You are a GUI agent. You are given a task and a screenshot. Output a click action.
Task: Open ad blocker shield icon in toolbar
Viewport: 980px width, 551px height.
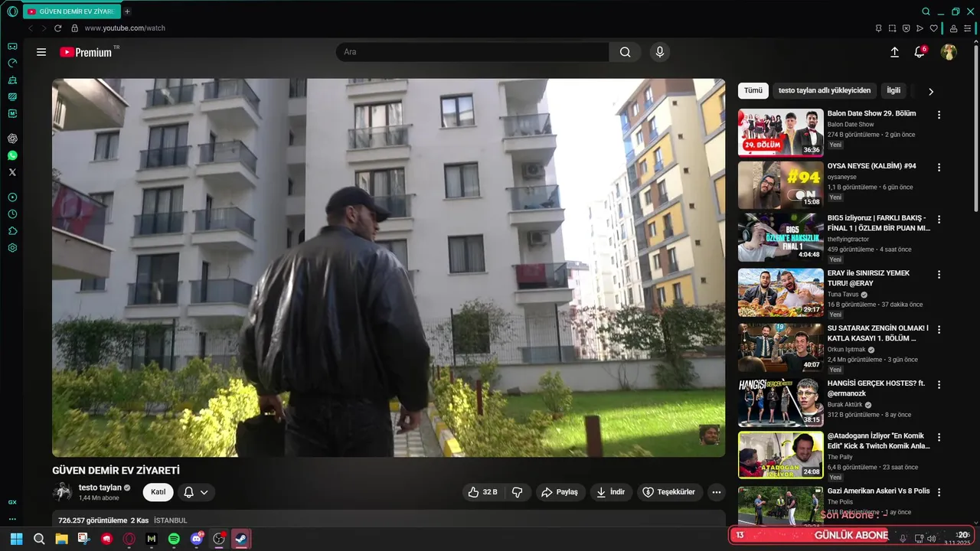pyautogui.click(x=906, y=28)
